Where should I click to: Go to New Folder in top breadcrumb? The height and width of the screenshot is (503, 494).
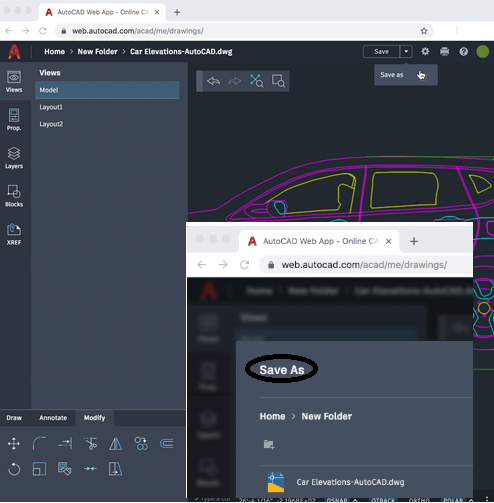click(x=97, y=52)
